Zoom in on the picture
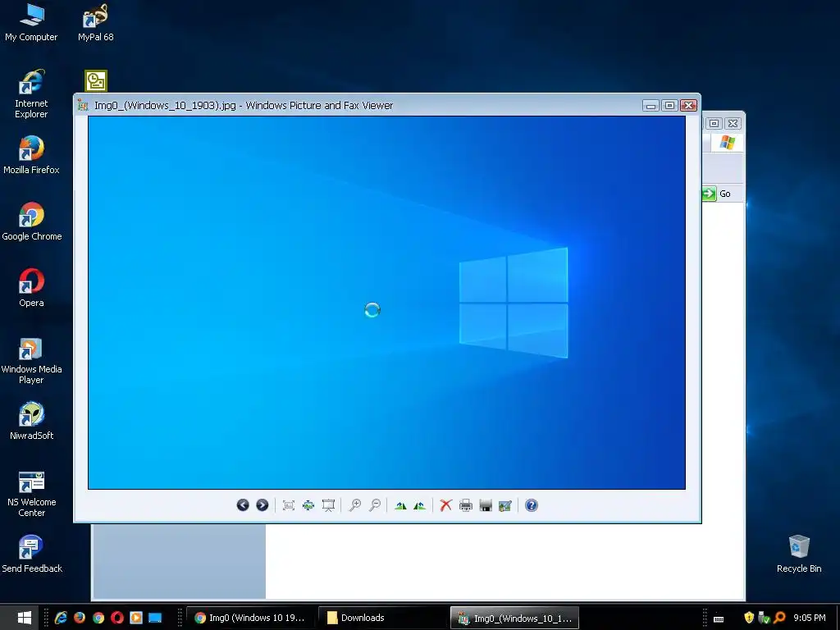This screenshot has height=630, width=840. pos(354,505)
